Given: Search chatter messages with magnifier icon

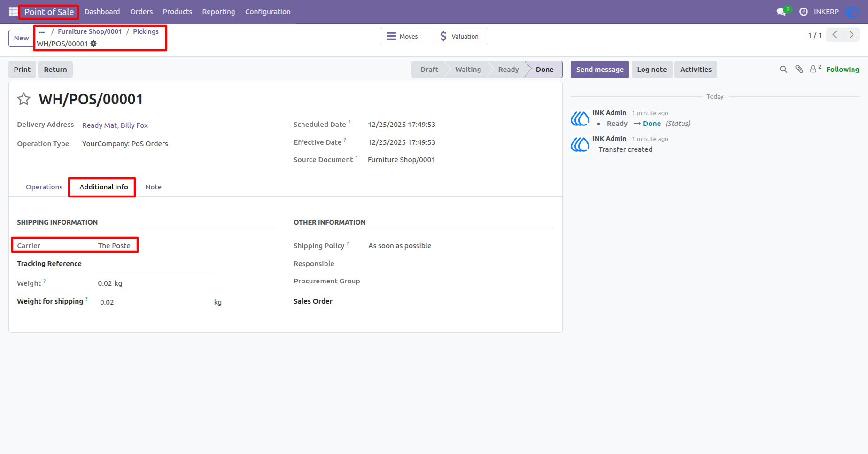Looking at the screenshot, I should [x=783, y=70].
